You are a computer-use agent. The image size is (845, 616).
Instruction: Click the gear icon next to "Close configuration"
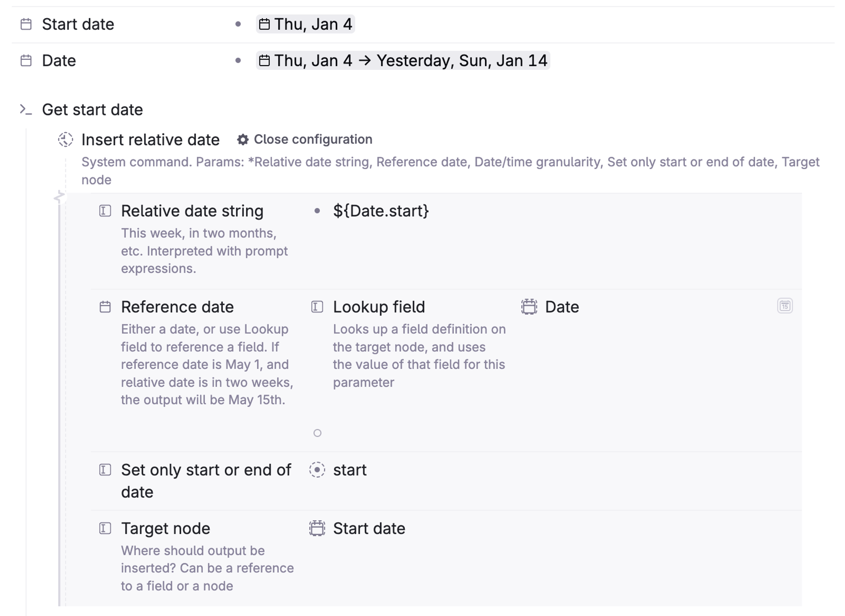point(243,139)
